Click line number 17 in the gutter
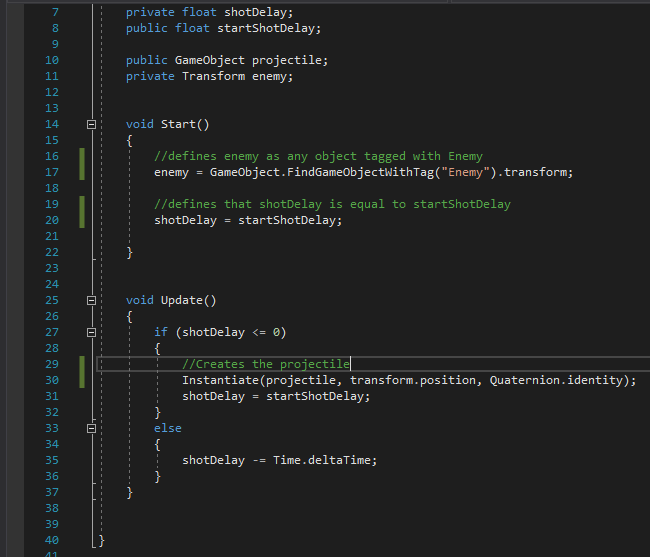Screen dimensions: 650x557 (52, 172)
